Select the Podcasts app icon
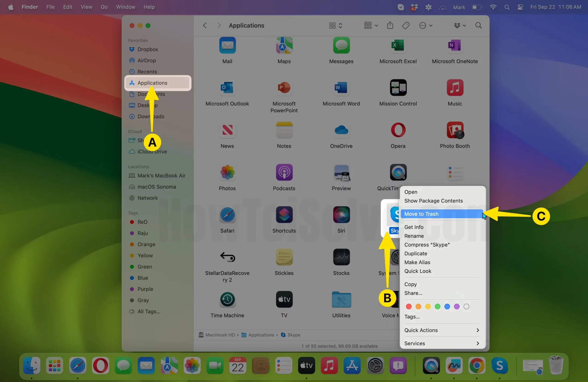This screenshot has width=588, height=382. (284, 172)
